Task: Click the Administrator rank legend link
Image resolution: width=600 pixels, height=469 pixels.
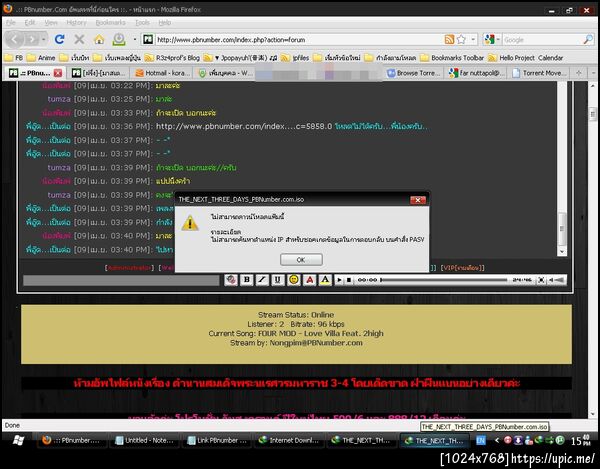Action: [x=130, y=268]
